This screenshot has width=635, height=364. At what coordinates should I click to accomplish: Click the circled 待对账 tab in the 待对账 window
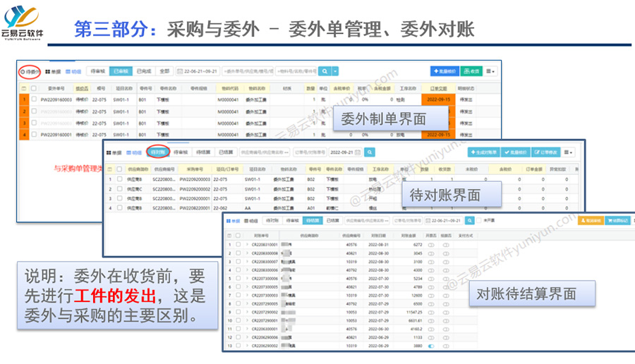pos(157,152)
